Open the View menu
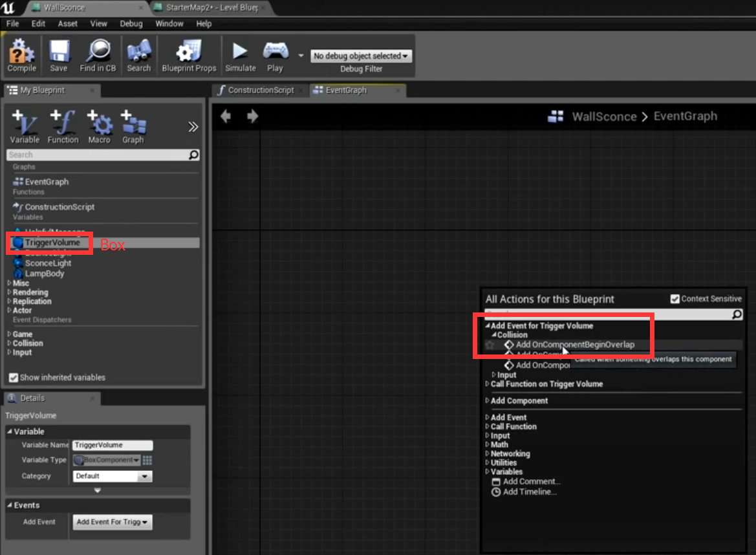 [98, 24]
